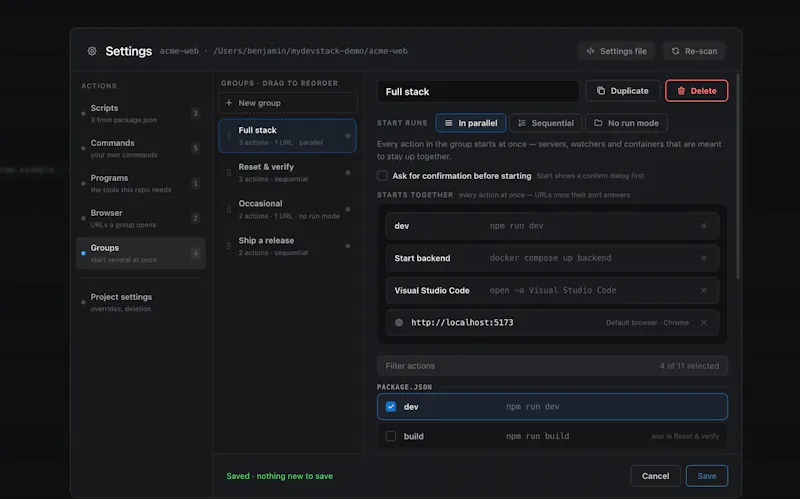Select the Occasional group

tap(287, 209)
